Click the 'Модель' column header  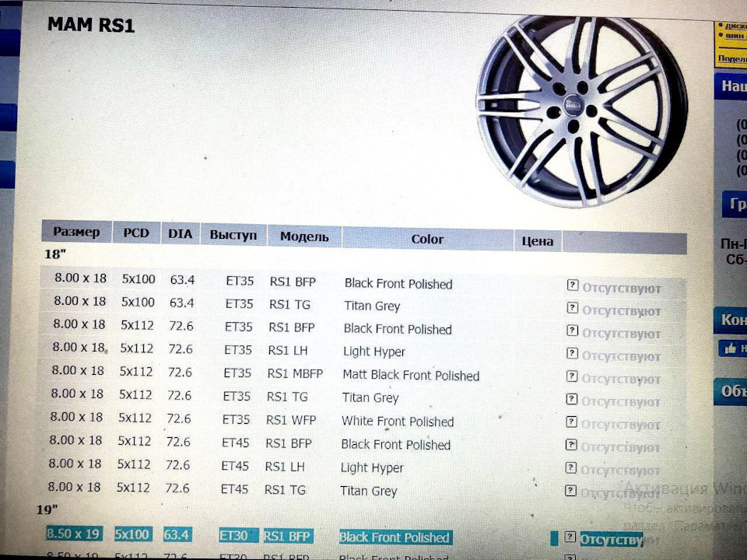pyautogui.click(x=304, y=236)
